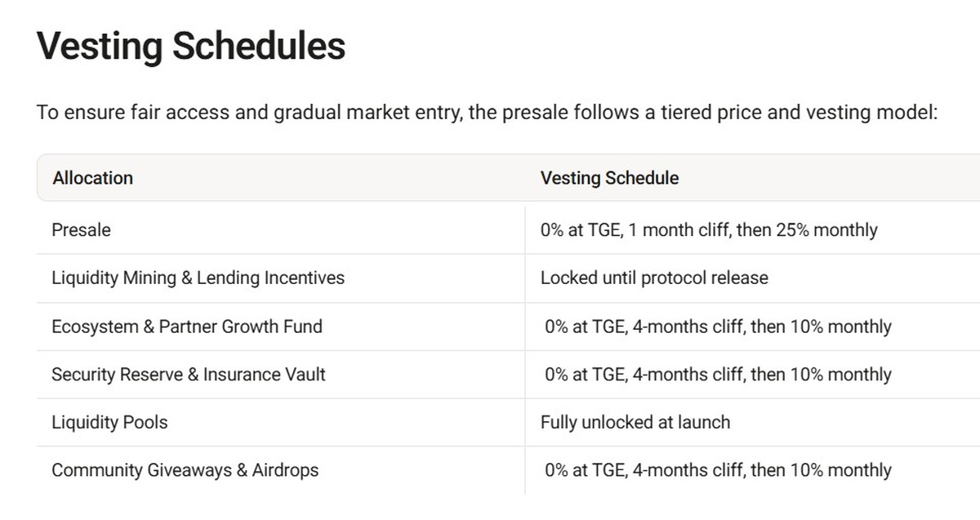Select the 'Fully unlocked at launch' cell
980x520 pixels.
click(x=635, y=422)
